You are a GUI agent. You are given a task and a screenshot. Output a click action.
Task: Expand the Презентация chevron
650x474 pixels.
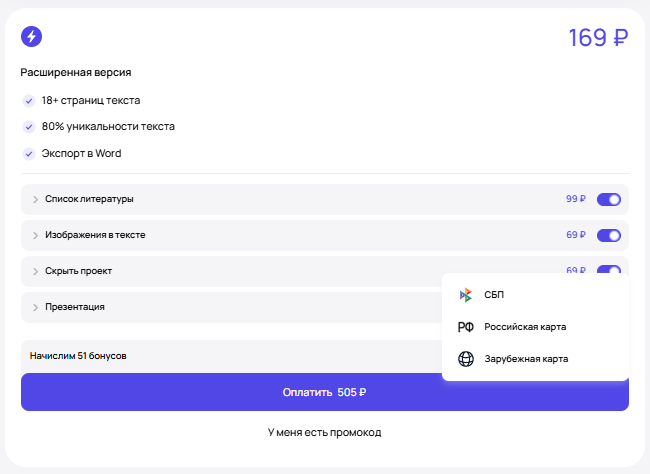click(35, 307)
